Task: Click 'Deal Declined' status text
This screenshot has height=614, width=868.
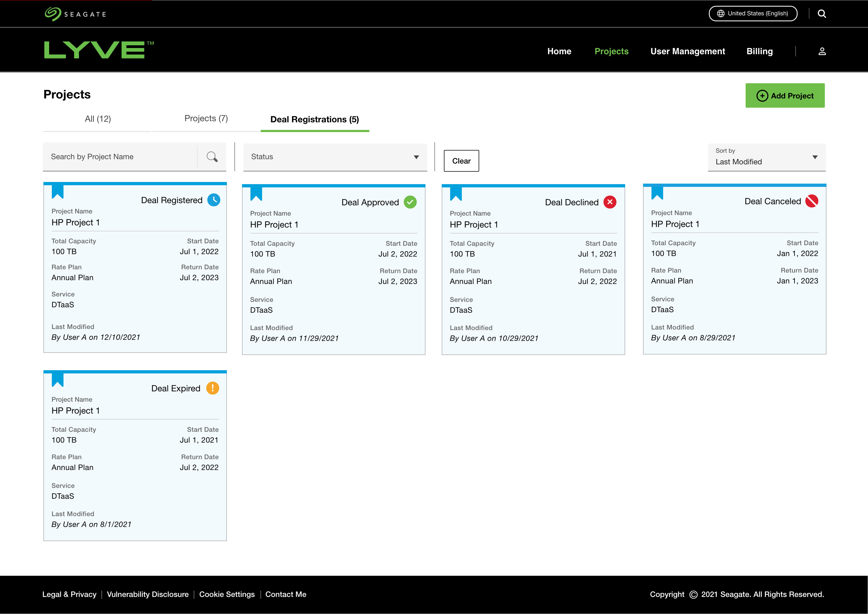Action: coord(571,203)
